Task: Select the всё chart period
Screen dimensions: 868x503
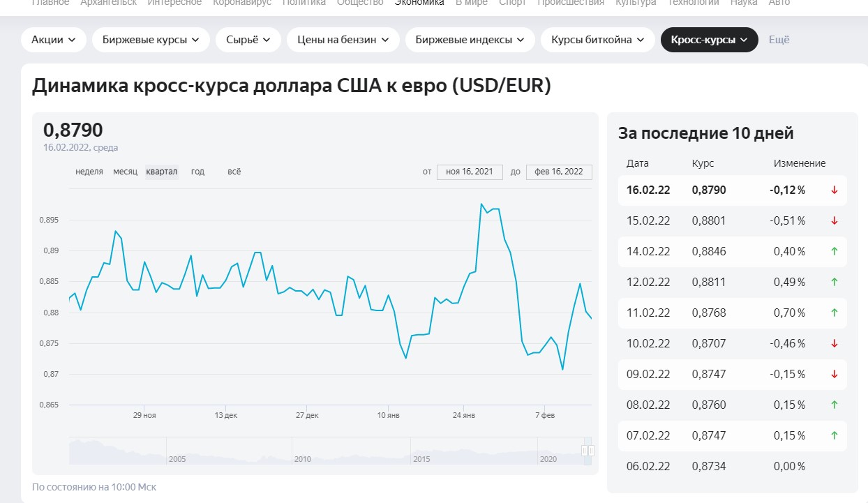Action: pyautogui.click(x=234, y=172)
